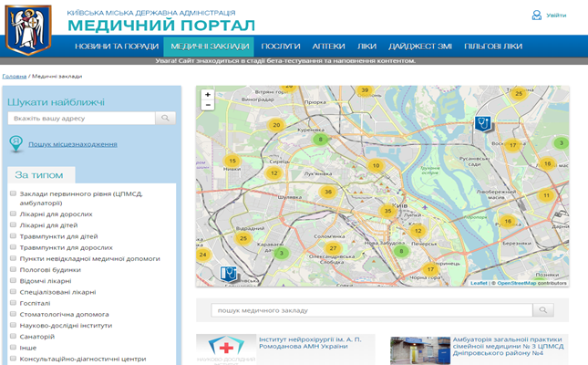The width and height of the screenshot is (588, 365).
Task: Open map cluster 11 on right side
Action: [546, 195]
